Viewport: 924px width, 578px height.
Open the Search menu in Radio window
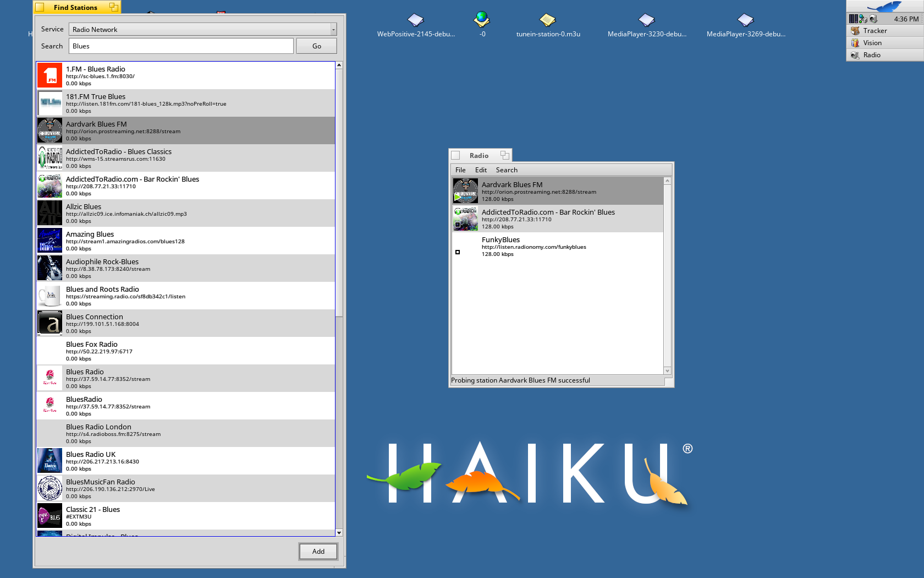pos(507,170)
